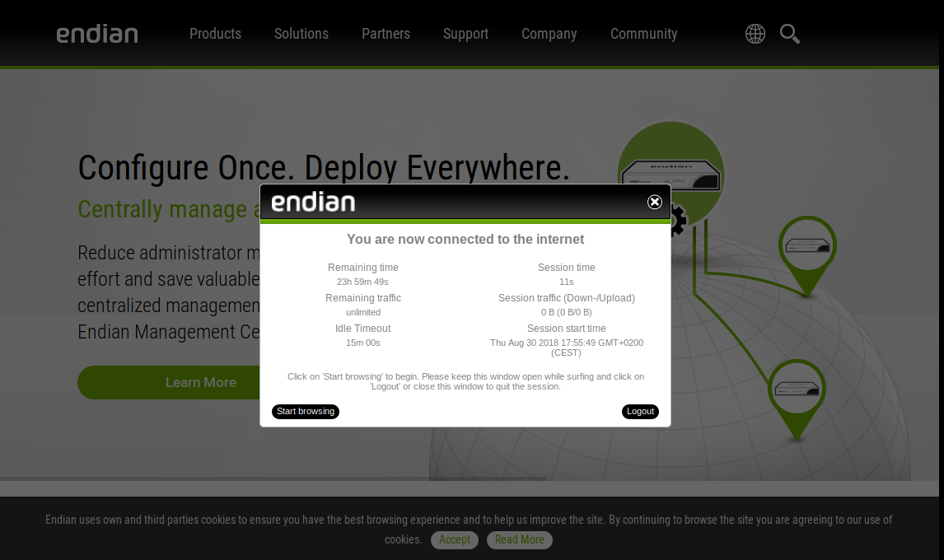Open the Company menu
Image resolution: width=944 pixels, height=560 pixels.
click(549, 34)
